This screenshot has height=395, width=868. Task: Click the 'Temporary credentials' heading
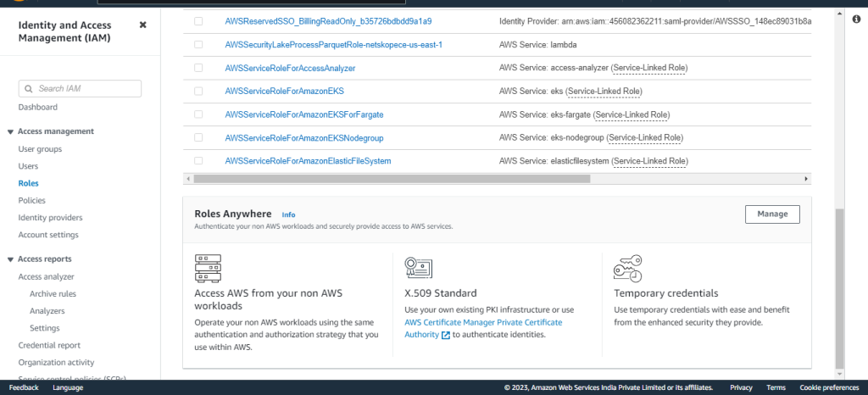point(666,293)
